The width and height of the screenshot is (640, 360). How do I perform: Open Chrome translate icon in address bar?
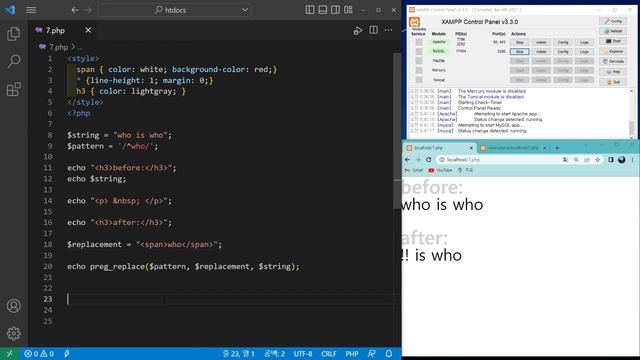point(565,160)
